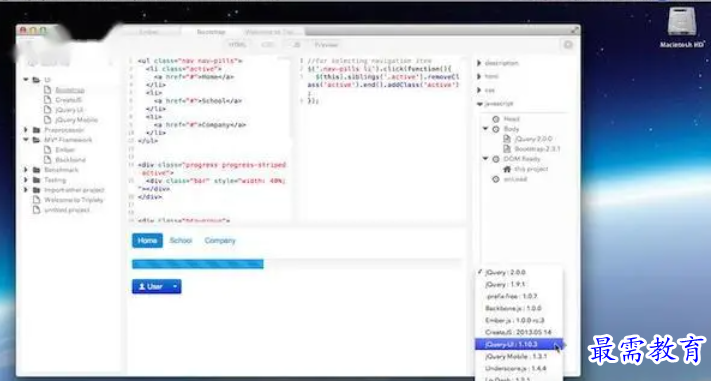Choose jQuery : 2.0.0 from library menu
This screenshot has height=381, width=712.
click(x=519, y=272)
